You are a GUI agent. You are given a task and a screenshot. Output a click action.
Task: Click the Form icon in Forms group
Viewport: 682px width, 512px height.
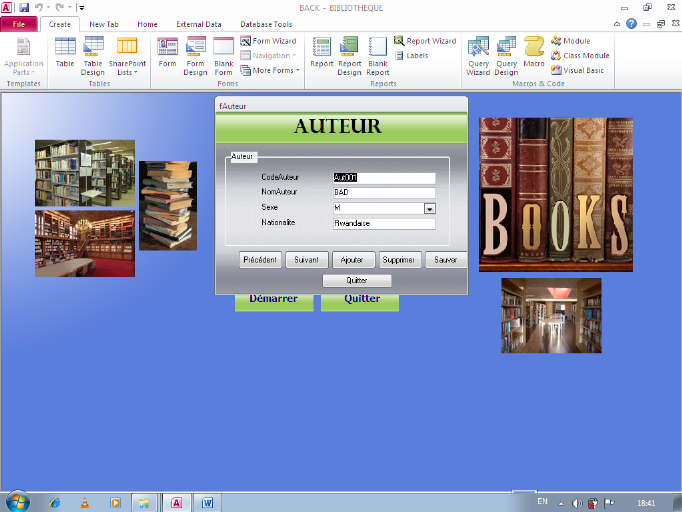coord(167,52)
